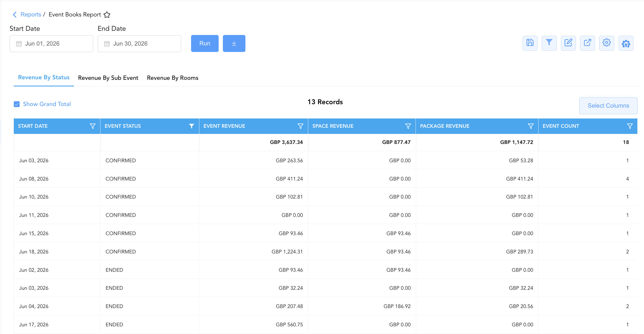This screenshot has width=644, height=334.
Task: Filter the Event Status column
Action: click(191, 126)
